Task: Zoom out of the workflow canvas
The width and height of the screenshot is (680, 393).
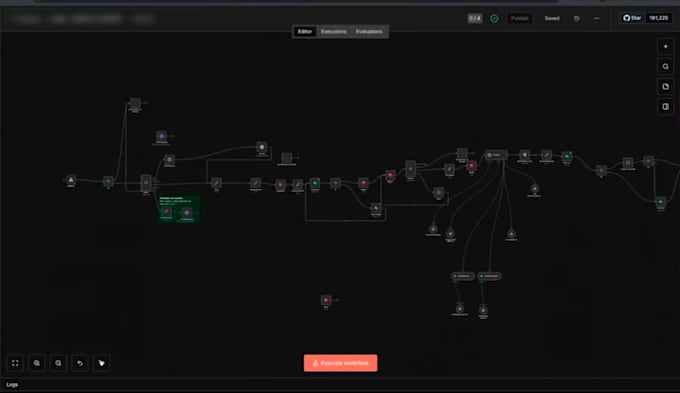Action: coord(58,363)
